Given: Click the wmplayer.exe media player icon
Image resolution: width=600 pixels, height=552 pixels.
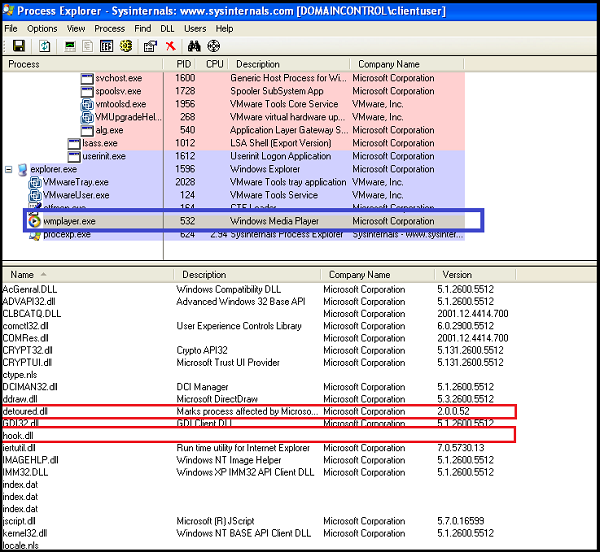Looking at the screenshot, I should pyautogui.click(x=34, y=221).
